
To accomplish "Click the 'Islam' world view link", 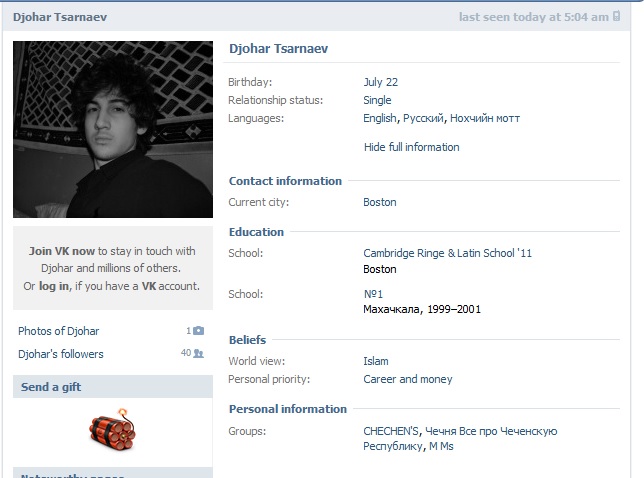I will (x=376, y=361).
